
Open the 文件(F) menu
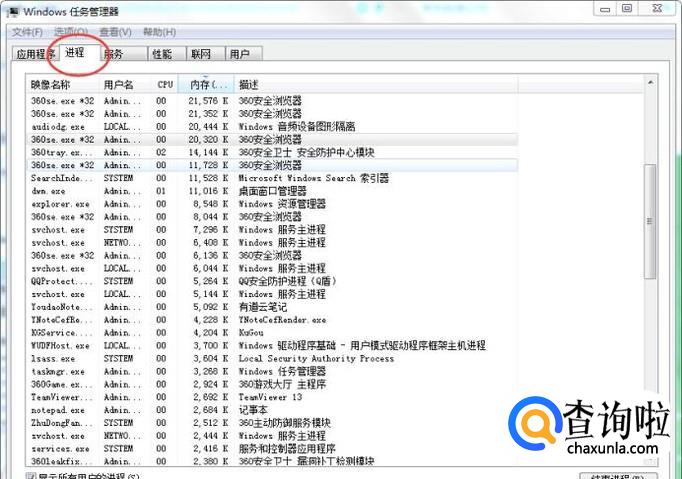(26, 32)
